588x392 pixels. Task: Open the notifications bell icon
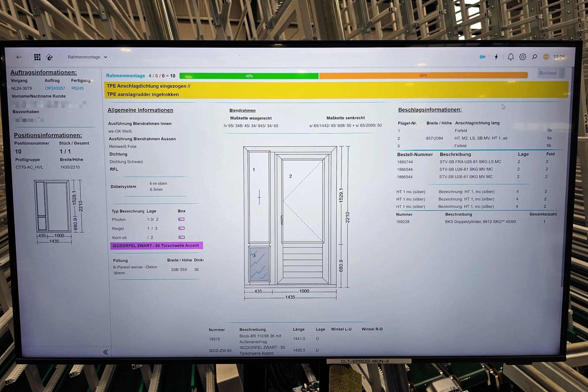coord(511,57)
